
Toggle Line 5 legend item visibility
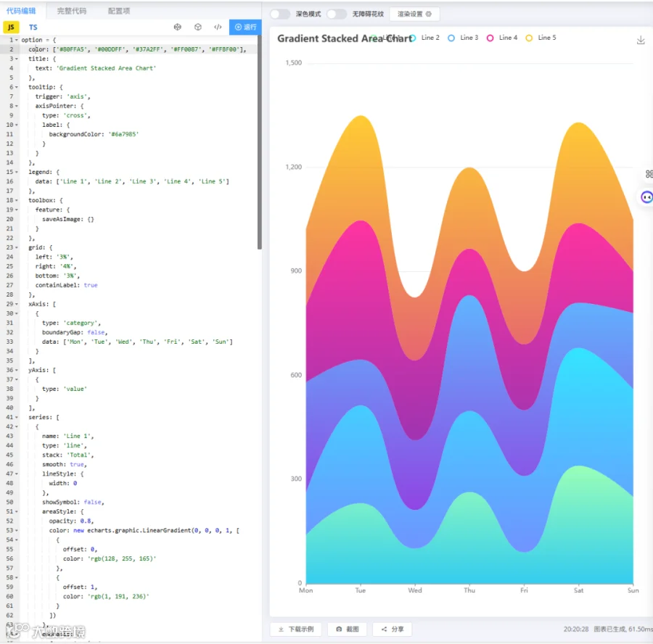[541, 38]
